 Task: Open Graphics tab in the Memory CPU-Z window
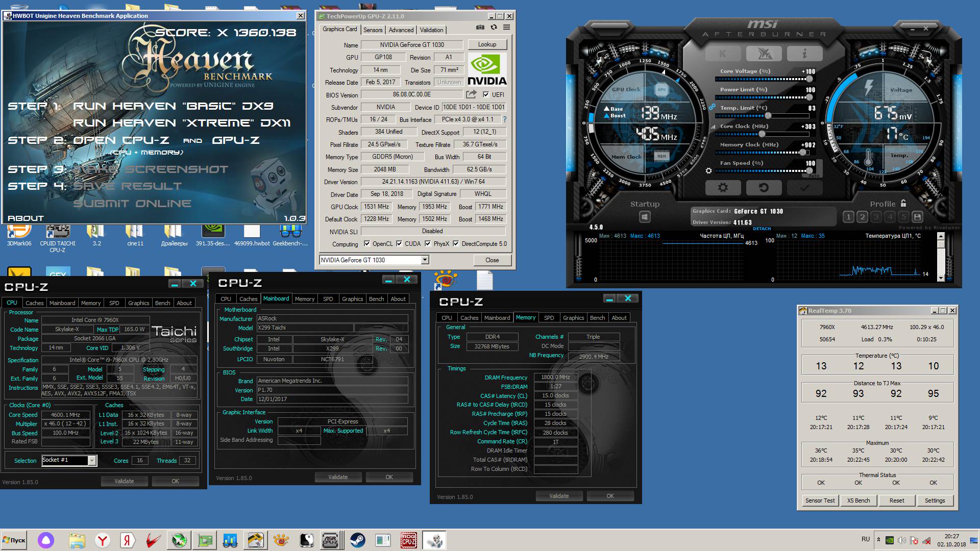(573, 318)
